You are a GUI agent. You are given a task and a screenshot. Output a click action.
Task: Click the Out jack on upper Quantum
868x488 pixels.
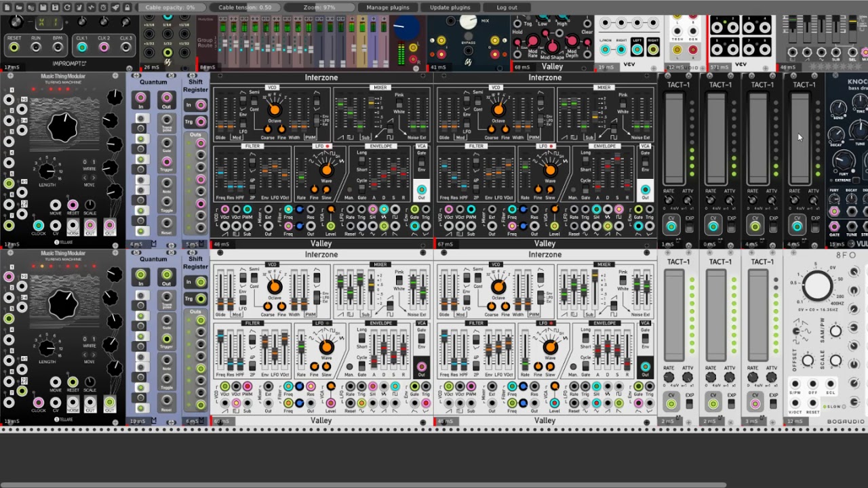(166, 99)
